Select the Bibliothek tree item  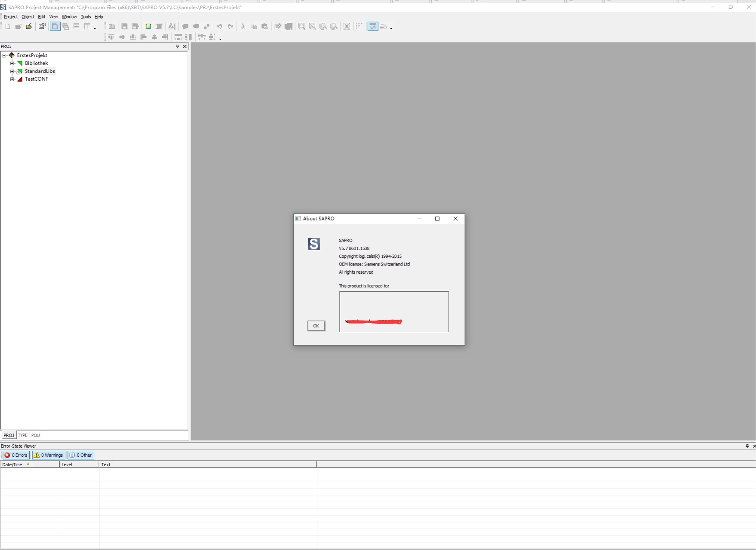coord(36,63)
